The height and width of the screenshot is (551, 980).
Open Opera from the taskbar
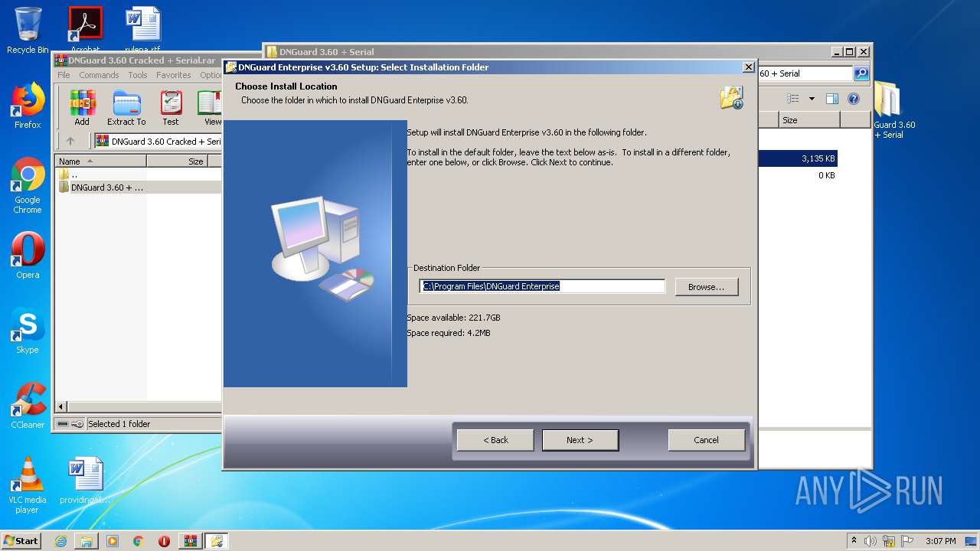click(x=164, y=541)
